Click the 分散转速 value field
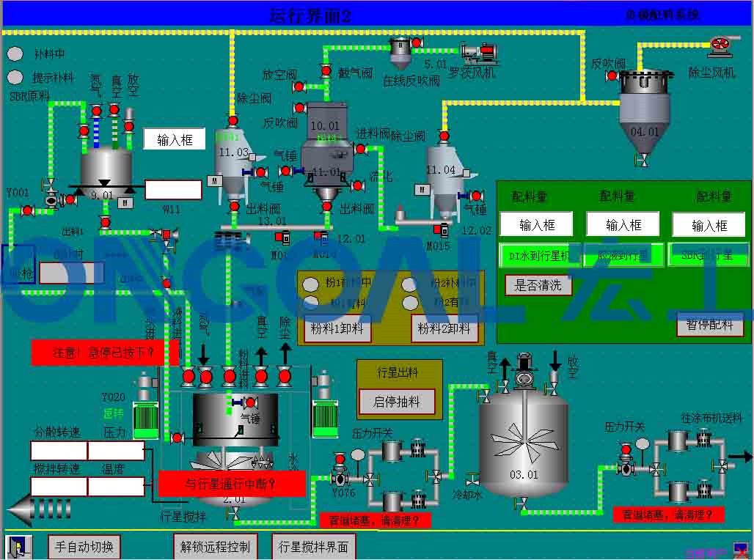The width and height of the screenshot is (754, 560). coord(59,450)
